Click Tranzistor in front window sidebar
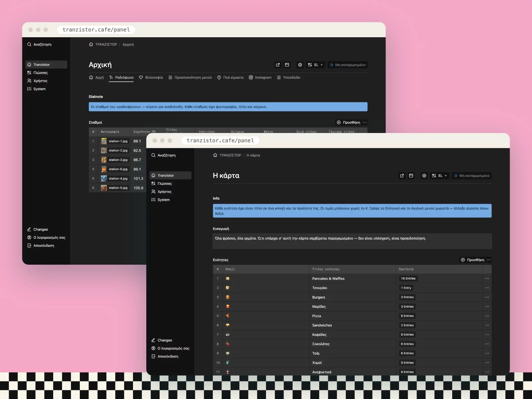 click(171, 175)
